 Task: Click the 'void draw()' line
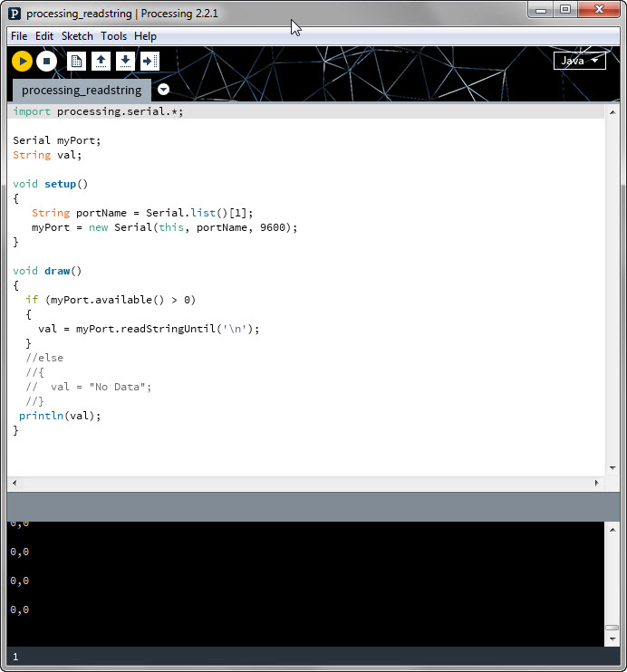point(47,271)
